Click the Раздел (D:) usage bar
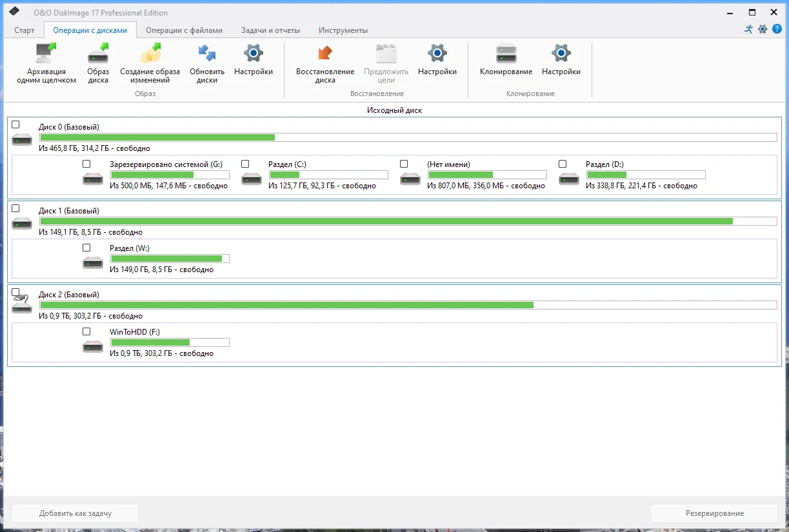Viewport: 789px width, 532px height. click(646, 175)
